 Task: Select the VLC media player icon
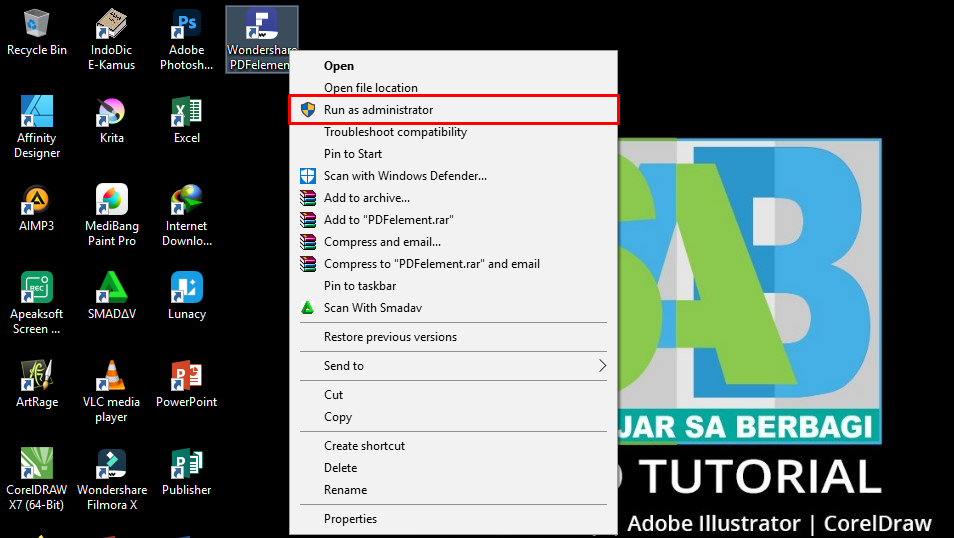click(x=111, y=391)
